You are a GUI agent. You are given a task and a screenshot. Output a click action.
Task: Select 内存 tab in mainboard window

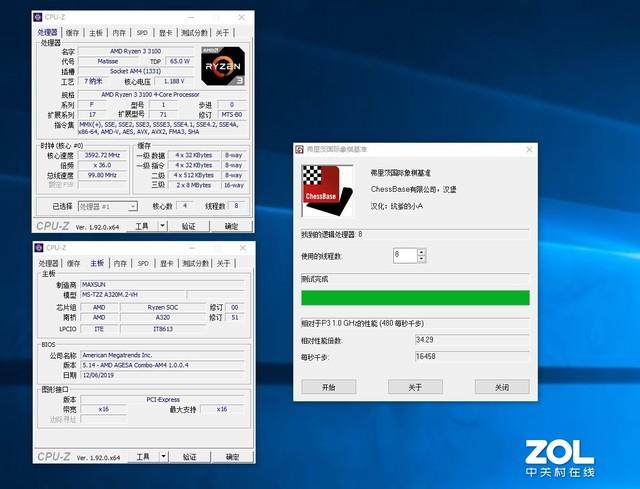point(120,263)
